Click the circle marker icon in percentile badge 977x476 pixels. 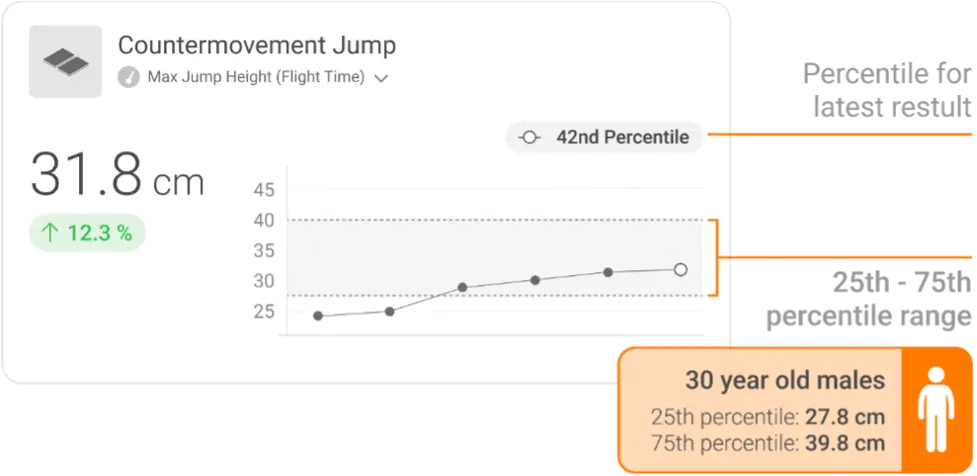pos(529,138)
